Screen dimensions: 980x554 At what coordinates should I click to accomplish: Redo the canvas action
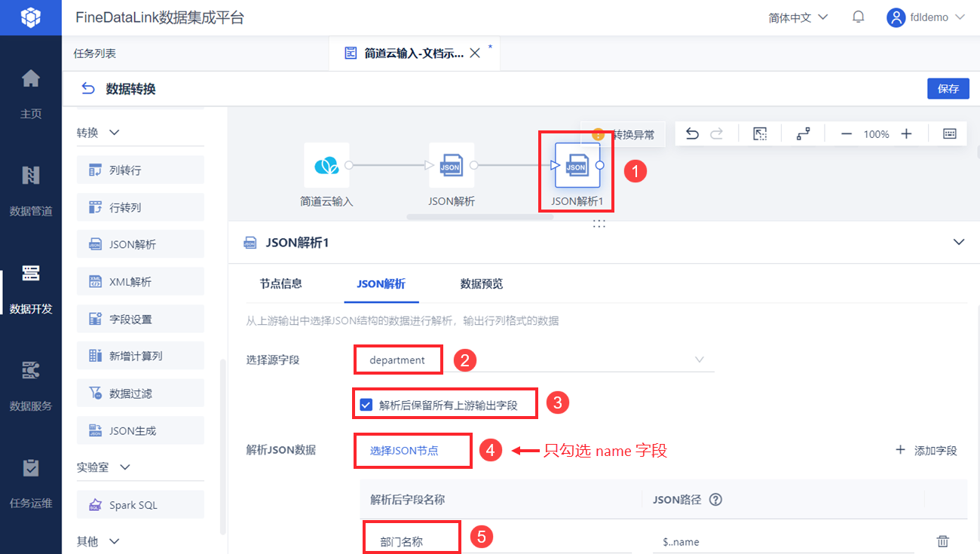[x=717, y=133]
